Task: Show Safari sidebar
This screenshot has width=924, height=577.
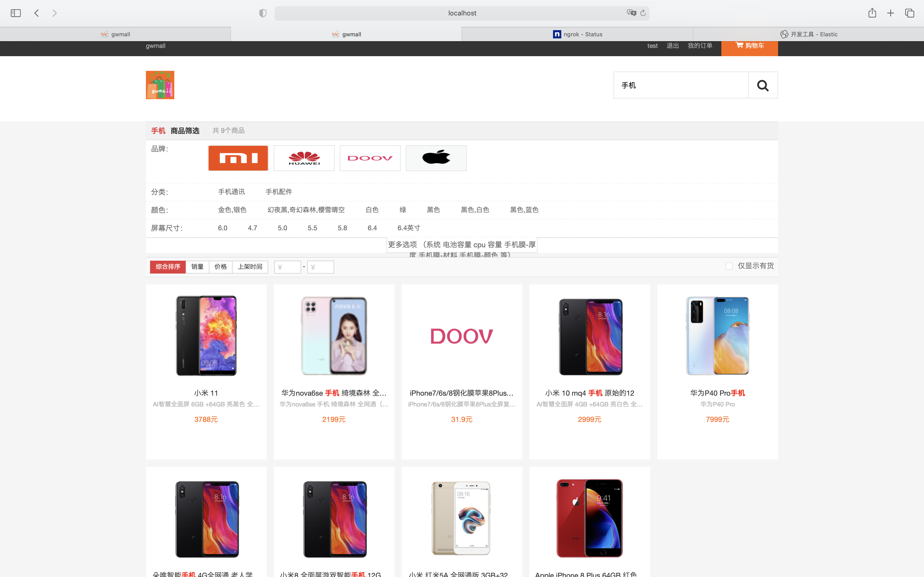Action: click(16, 13)
